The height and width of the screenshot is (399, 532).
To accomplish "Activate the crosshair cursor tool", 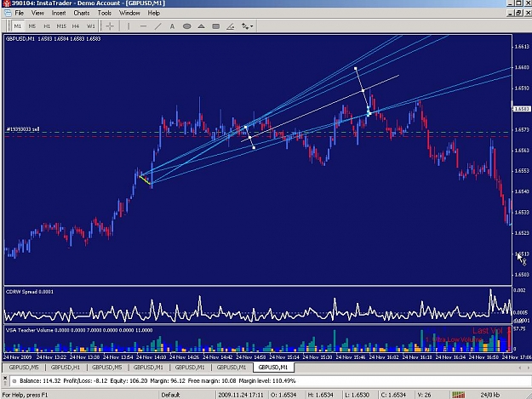I will (110, 26).
